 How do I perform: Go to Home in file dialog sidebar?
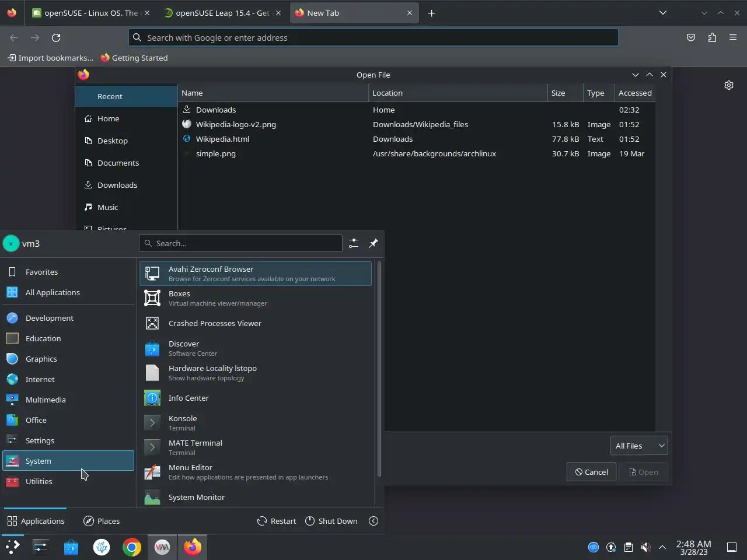[x=126, y=118]
